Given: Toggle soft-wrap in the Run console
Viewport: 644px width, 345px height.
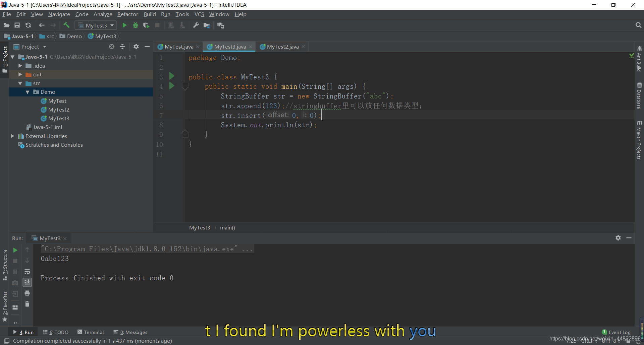Looking at the screenshot, I should click(x=27, y=272).
